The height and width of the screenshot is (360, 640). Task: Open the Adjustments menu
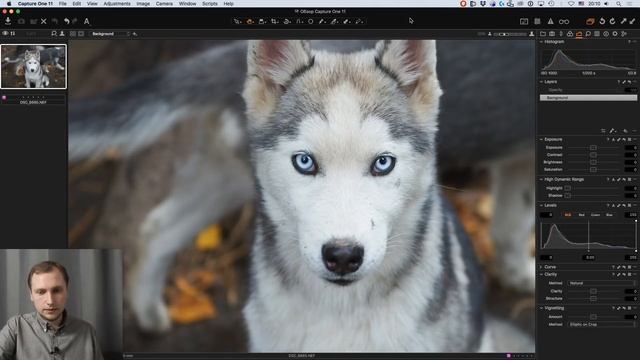117,4
